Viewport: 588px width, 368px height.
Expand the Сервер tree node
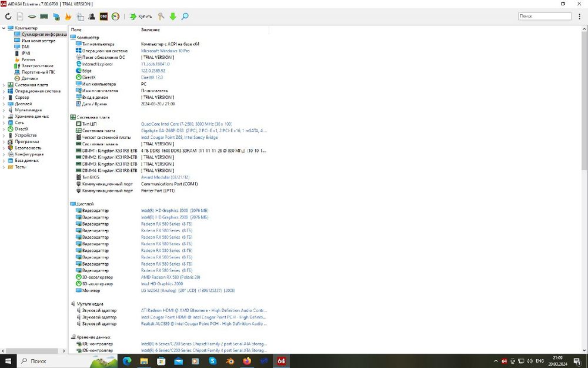pos(4,97)
